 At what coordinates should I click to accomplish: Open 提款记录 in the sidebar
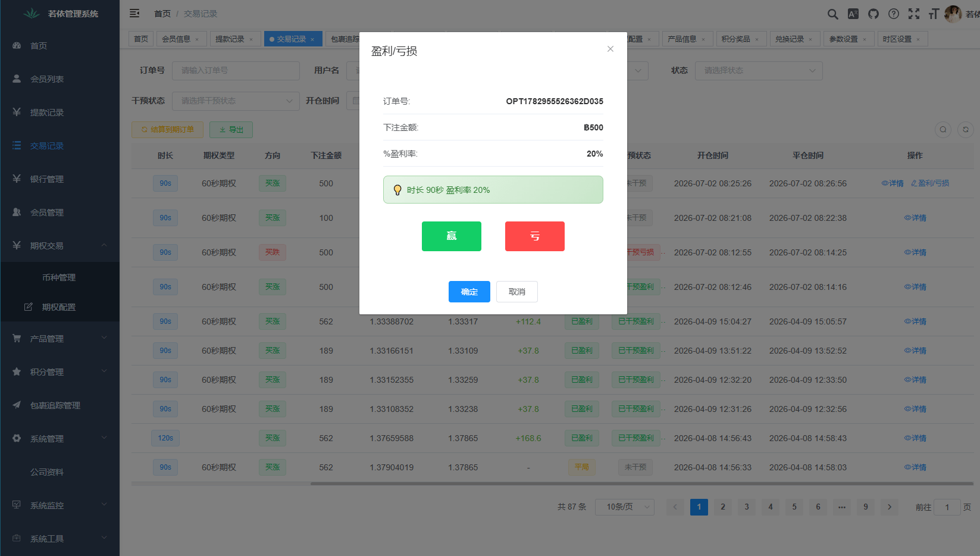[x=60, y=113]
